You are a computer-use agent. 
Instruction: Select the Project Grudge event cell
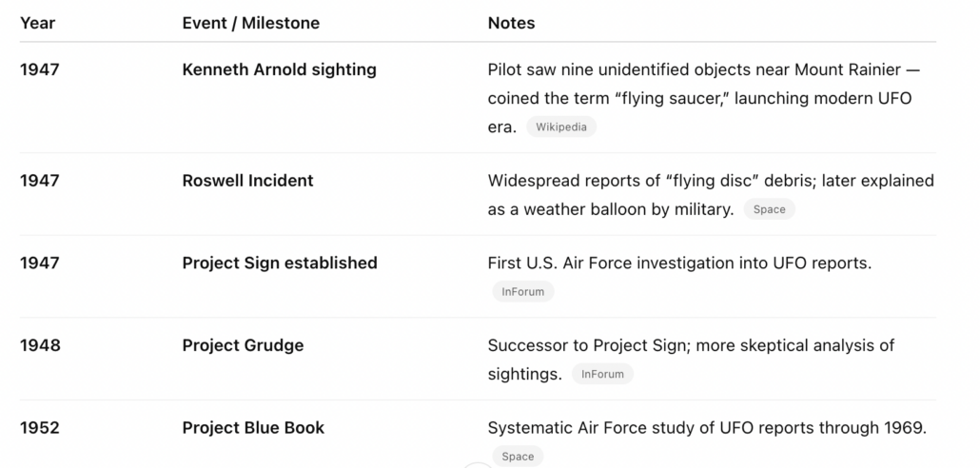click(x=243, y=345)
